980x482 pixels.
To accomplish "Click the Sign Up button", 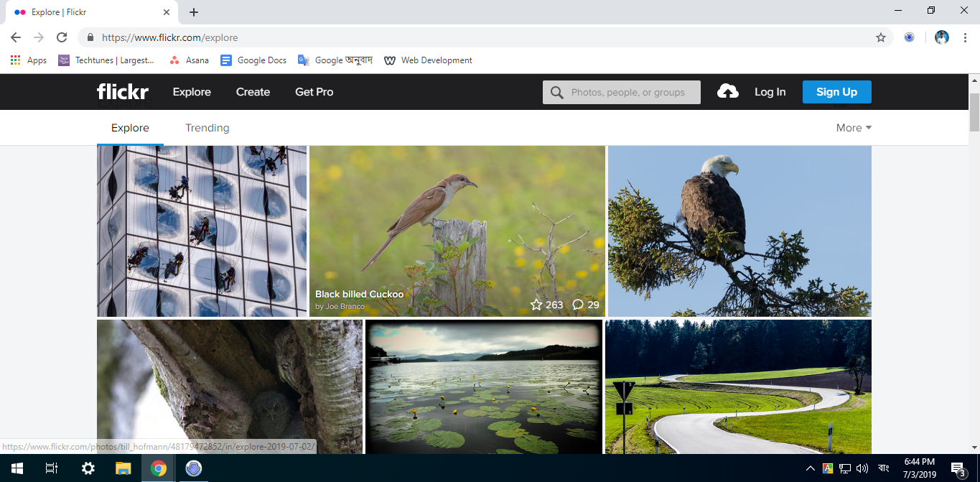I will (x=836, y=92).
